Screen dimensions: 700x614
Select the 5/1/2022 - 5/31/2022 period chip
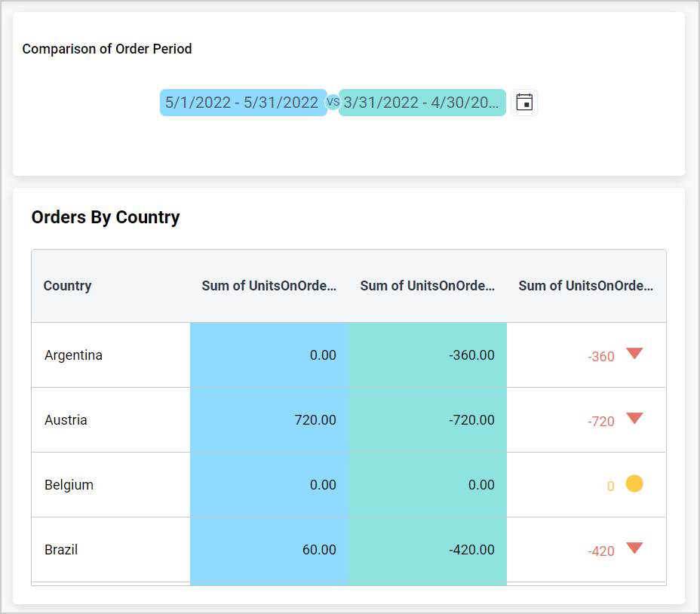(x=243, y=102)
